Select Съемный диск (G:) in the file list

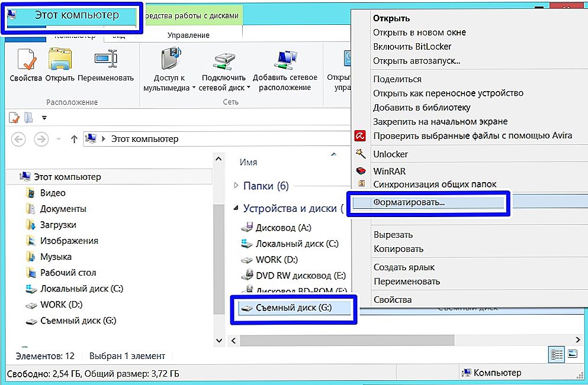pos(294,308)
